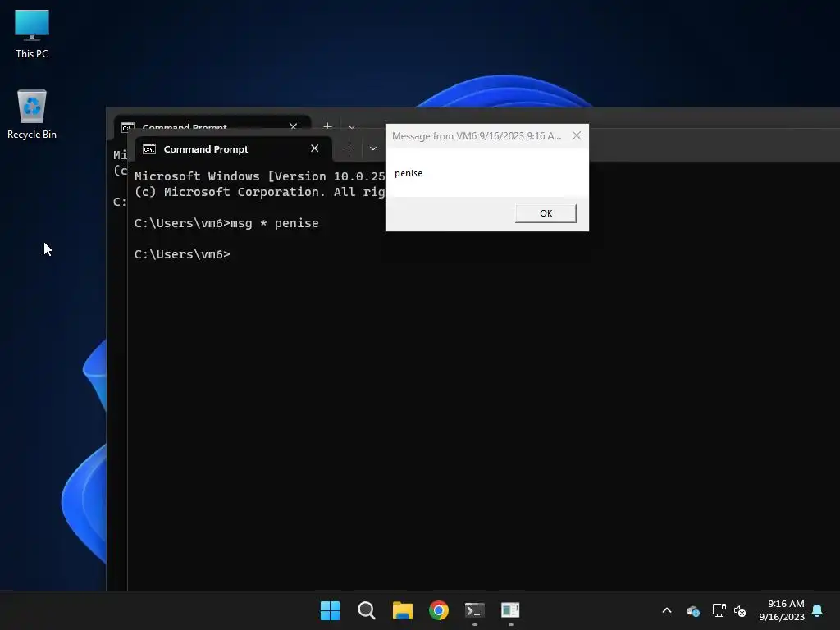The image size is (840, 630).
Task: Click the Command Prompt icon on front tab
Action: tap(149, 149)
